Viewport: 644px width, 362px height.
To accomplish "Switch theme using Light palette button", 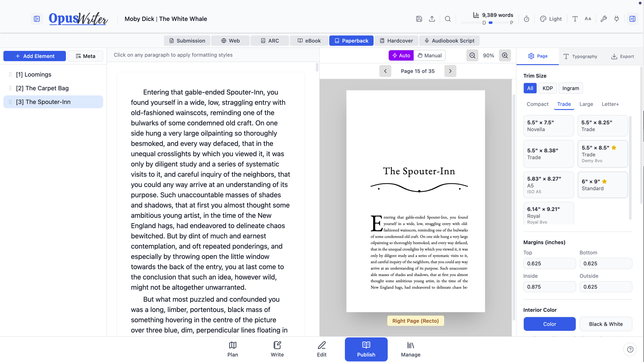I will [551, 19].
